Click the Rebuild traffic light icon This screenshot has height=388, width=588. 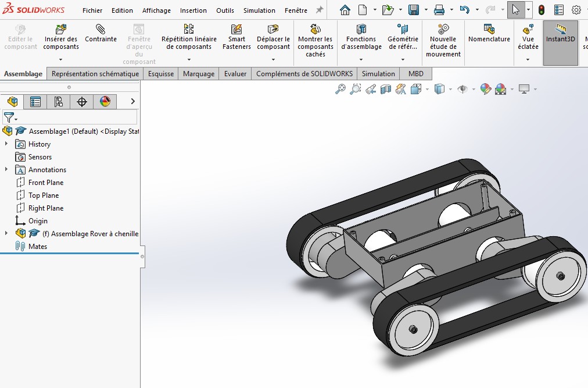[542, 10]
